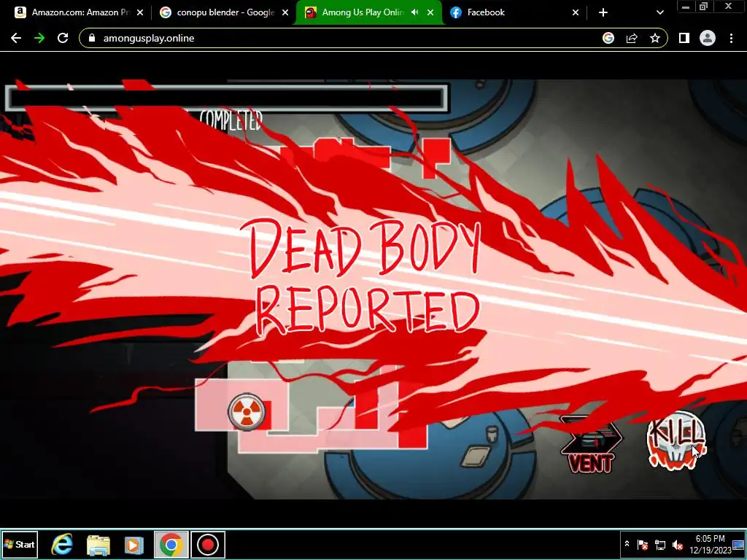Close the conopu blender Google tab
This screenshot has height=560, width=747.
pos(285,13)
